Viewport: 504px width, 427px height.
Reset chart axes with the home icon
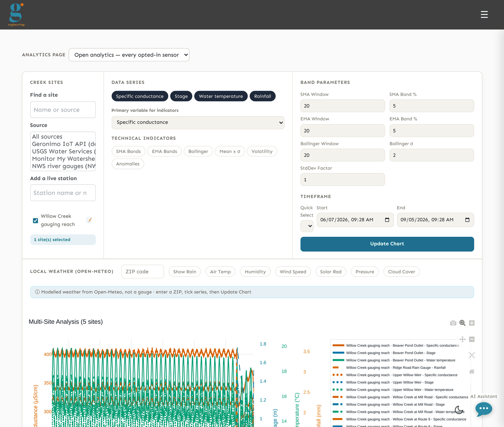pyautogui.click(x=472, y=372)
